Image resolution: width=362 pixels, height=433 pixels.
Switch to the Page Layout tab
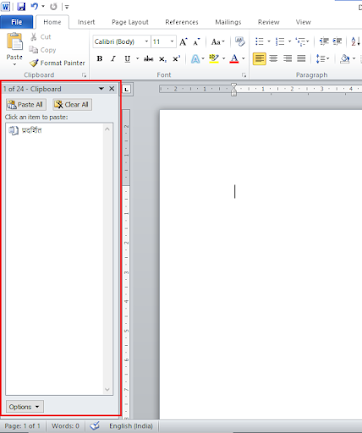pos(130,22)
